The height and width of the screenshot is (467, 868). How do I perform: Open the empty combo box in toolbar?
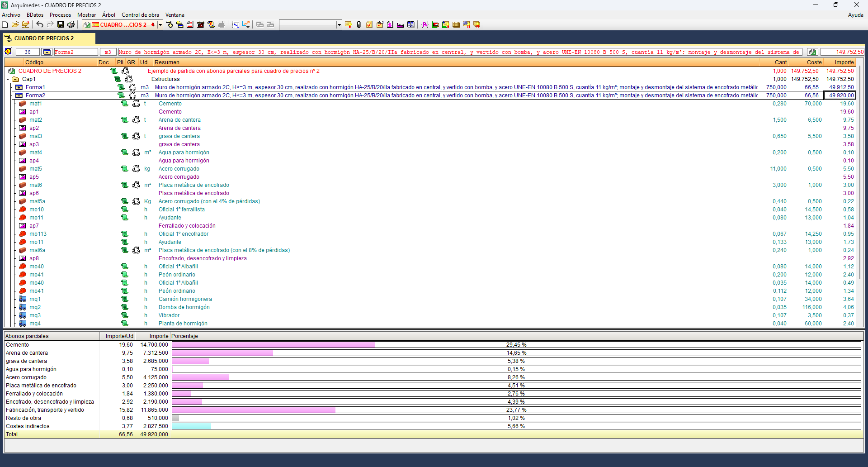[x=339, y=24]
